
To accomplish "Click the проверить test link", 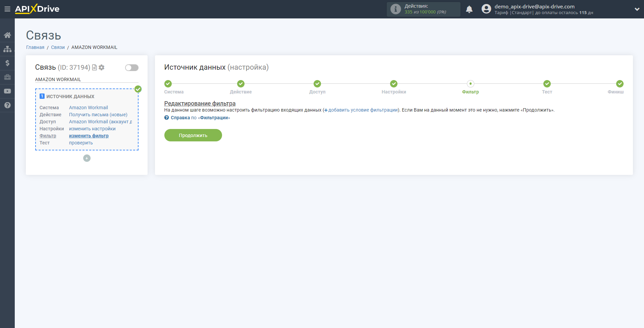I will pos(81,143).
